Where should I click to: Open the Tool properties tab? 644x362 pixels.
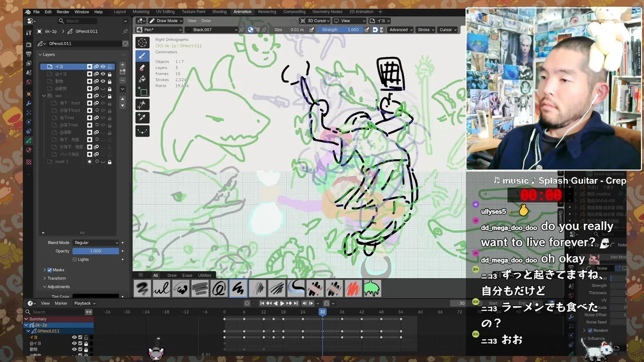(x=29, y=32)
